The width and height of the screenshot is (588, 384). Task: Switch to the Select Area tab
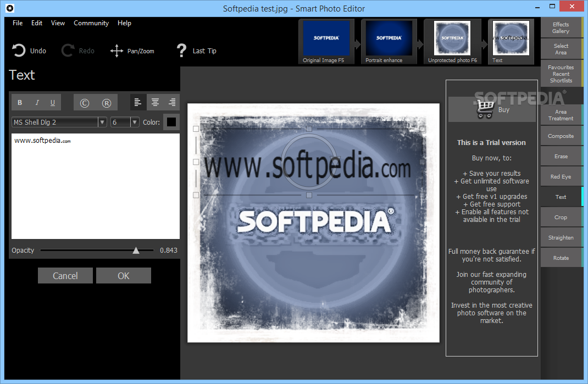point(561,49)
